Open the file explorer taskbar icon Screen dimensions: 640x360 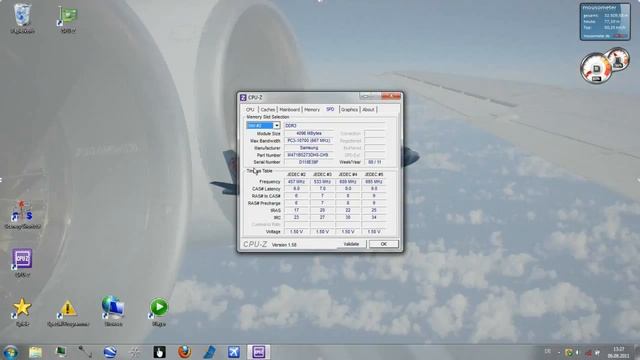36,352
